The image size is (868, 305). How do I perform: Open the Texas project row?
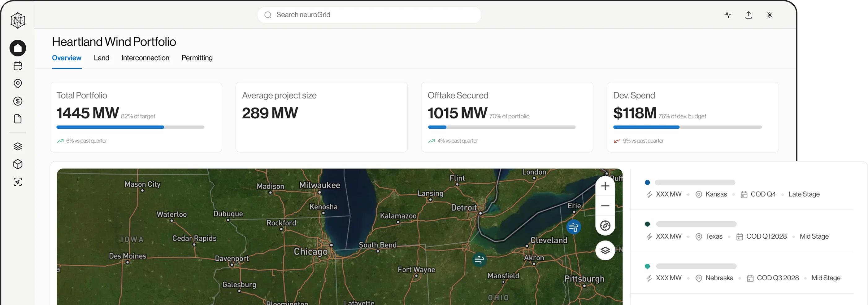(742, 231)
